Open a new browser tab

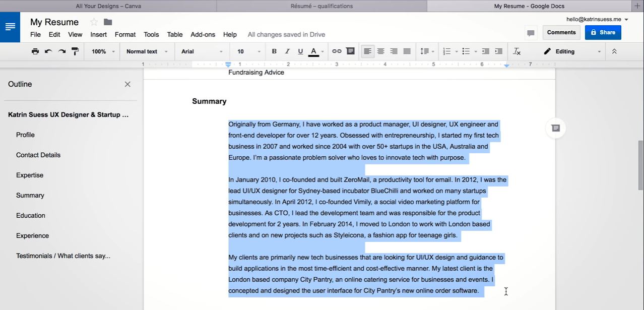[x=637, y=6]
